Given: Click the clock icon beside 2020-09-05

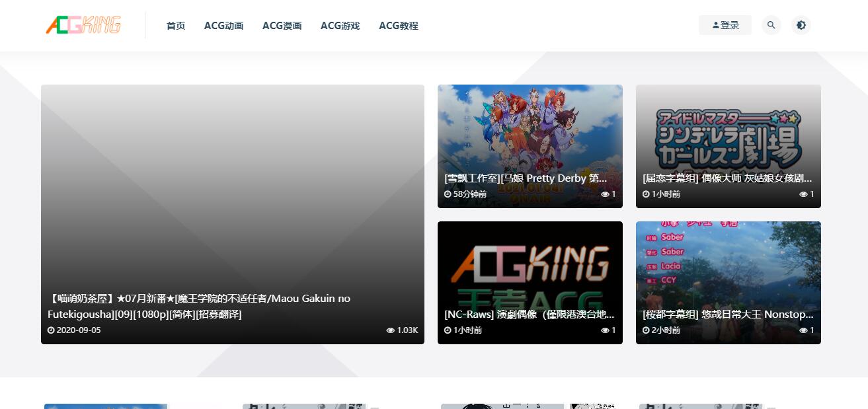Looking at the screenshot, I should pos(51,330).
